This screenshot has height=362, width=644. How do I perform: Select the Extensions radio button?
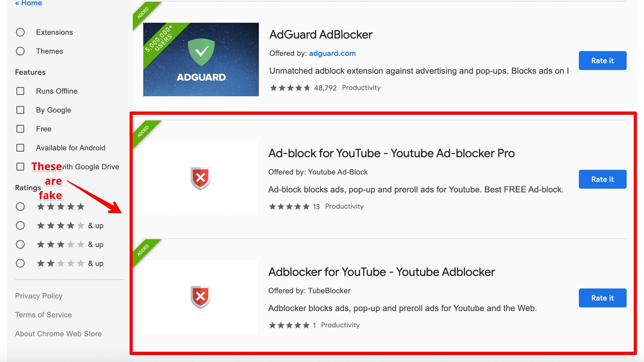tap(20, 32)
